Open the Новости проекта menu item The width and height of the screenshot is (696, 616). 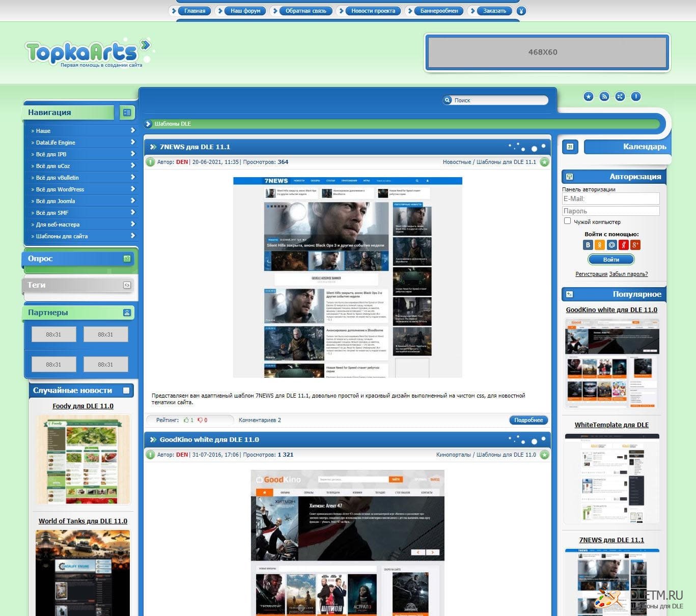point(373,11)
